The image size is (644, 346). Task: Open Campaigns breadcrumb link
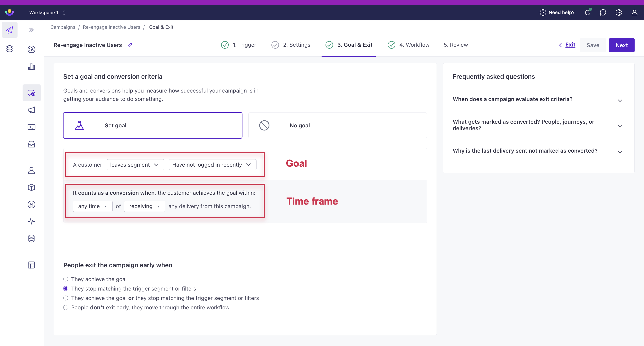pyautogui.click(x=63, y=27)
